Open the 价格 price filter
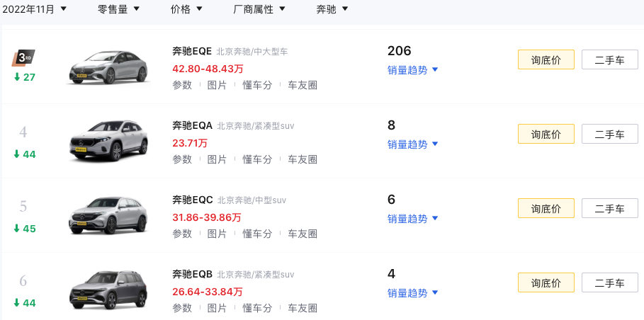 (x=186, y=9)
